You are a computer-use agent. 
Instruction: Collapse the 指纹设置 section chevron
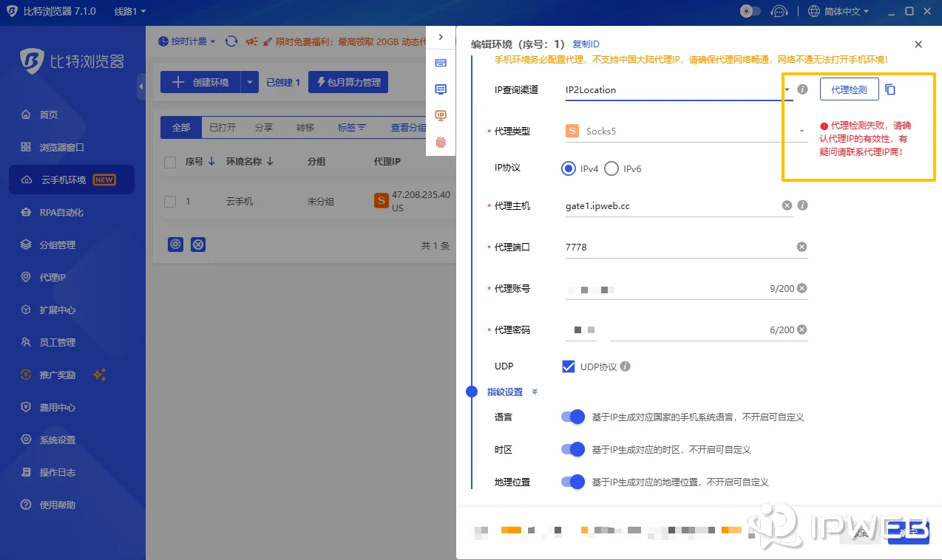pyautogui.click(x=534, y=392)
